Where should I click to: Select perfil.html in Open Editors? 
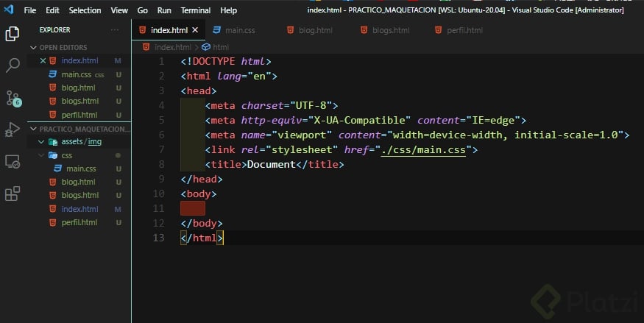79,115
